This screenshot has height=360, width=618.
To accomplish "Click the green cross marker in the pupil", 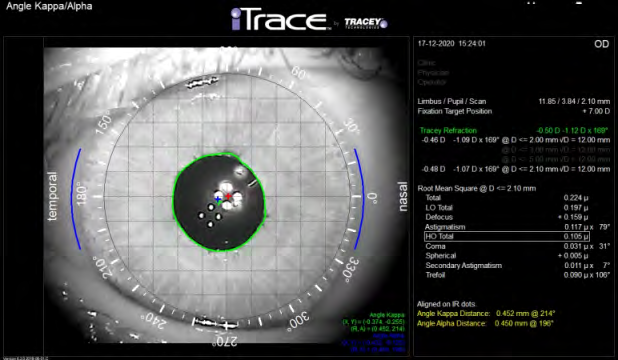I will (x=219, y=204).
